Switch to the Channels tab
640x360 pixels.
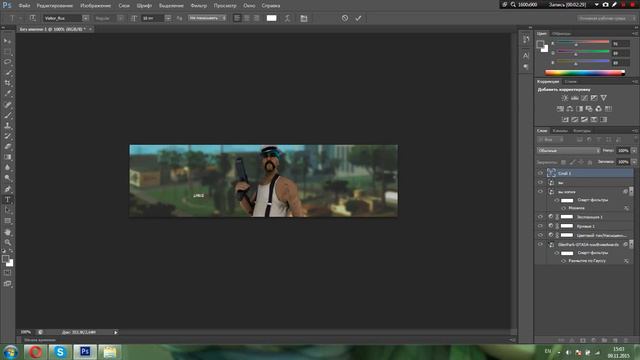pyautogui.click(x=560, y=131)
